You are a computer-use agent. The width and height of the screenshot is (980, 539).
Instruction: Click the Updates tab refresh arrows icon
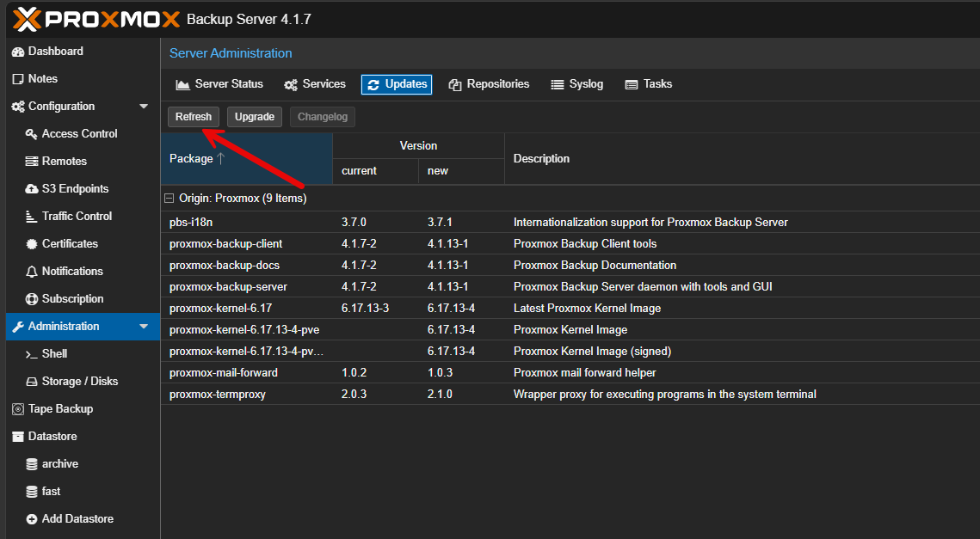point(373,85)
